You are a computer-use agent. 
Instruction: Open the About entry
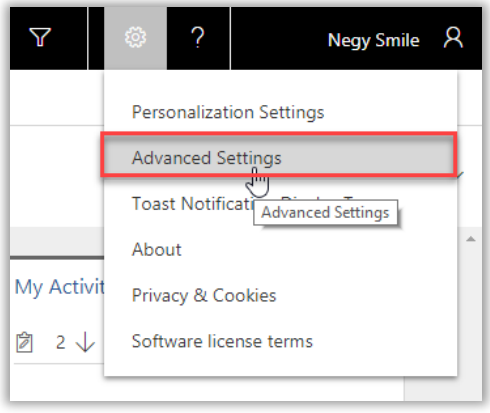click(x=157, y=249)
